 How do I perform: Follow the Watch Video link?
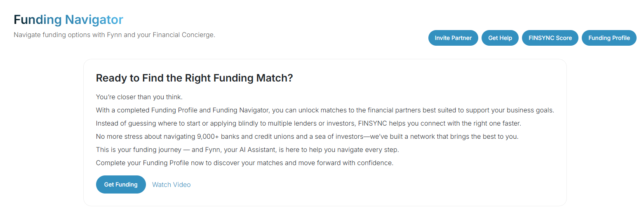(172, 184)
